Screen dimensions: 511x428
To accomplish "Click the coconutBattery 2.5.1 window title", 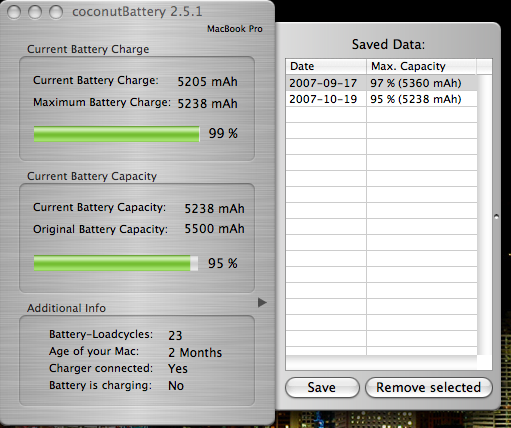I will coord(137,12).
